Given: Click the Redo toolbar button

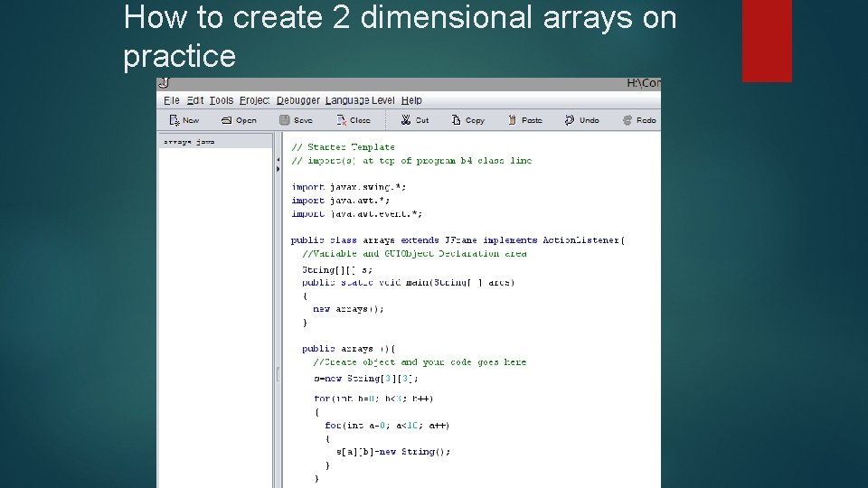Looking at the screenshot, I should [639, 120].
